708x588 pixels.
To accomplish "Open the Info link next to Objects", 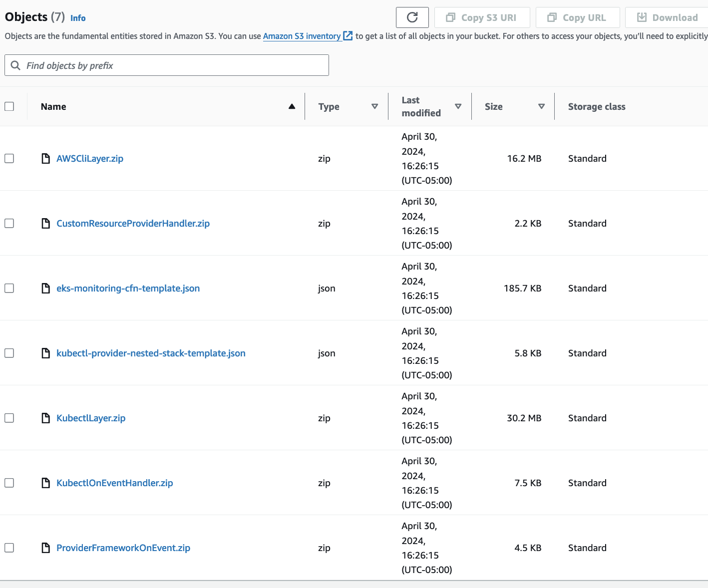I will [78, 18].
